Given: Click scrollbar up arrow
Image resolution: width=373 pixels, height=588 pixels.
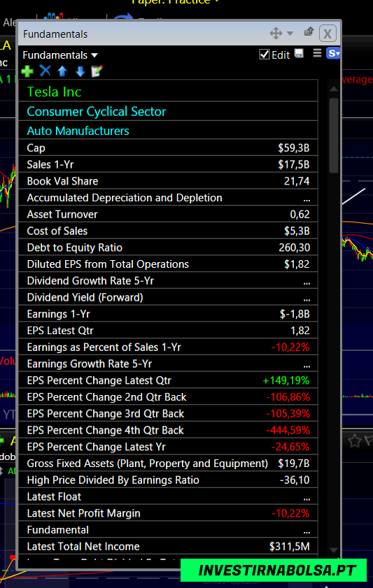Looking at the screenshot, I should (334, 89).
